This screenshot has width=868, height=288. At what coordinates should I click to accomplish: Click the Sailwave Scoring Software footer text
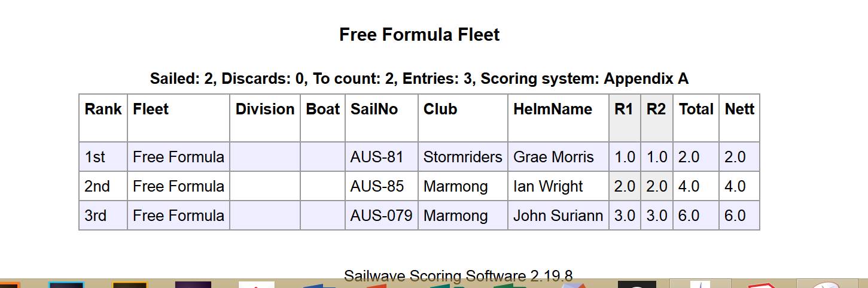point(458,276)
